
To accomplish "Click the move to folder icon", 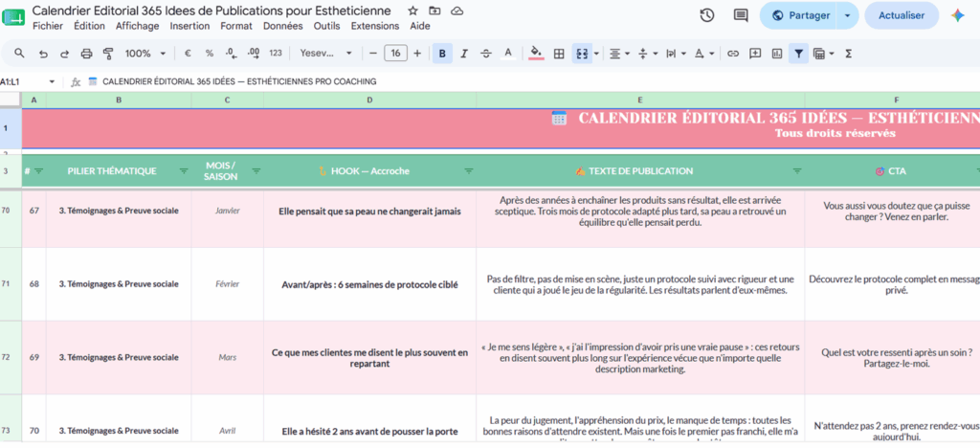I will pyautogui.click(x=434, y=11).
